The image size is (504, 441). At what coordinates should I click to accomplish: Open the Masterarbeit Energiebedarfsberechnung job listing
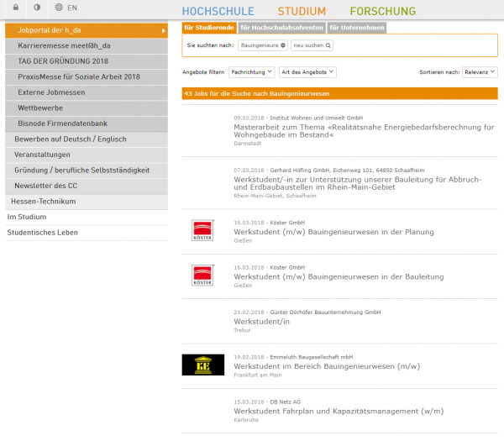coord(364,131)
